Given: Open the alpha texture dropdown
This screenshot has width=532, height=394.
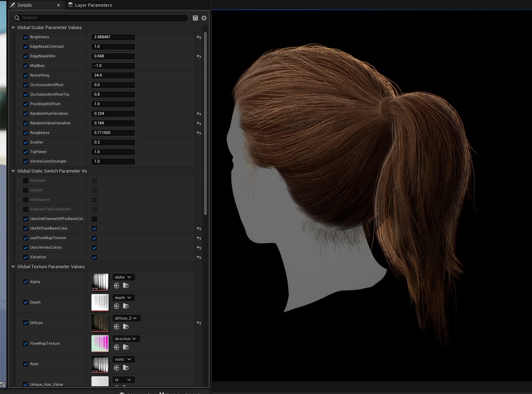Looking at the screenshot, I should point(124,277).
